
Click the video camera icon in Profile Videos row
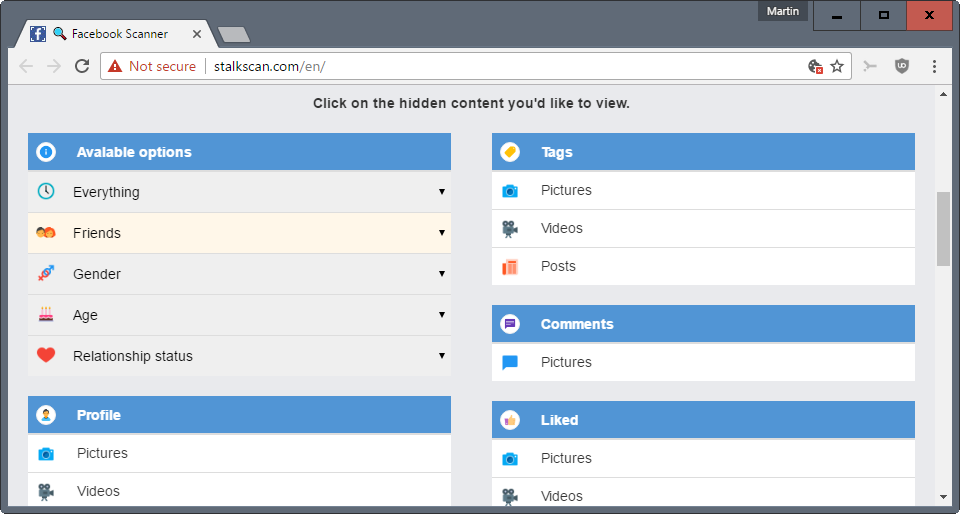(x=46, y=491)
